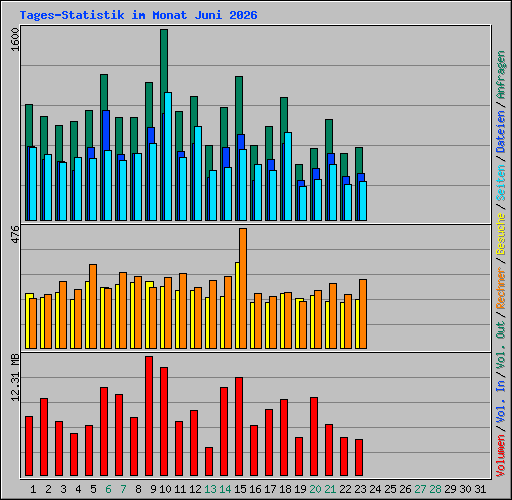Viewport: 512px width, 500px height.
Task: Click day label '4' on the x-axis
Action: (x=78, y=489)
